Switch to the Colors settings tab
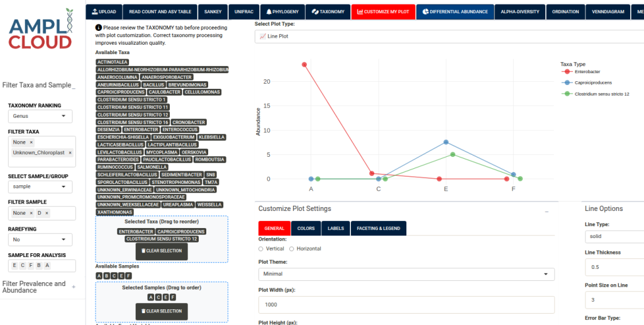This screenshot has height=325, width=644. tap(306, 228)
